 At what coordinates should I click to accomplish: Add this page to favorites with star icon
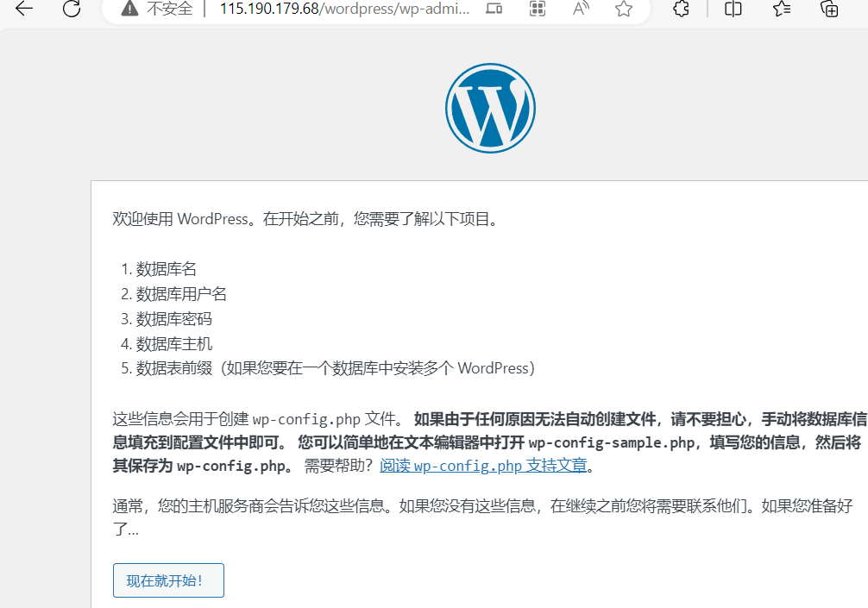(624, 9)
